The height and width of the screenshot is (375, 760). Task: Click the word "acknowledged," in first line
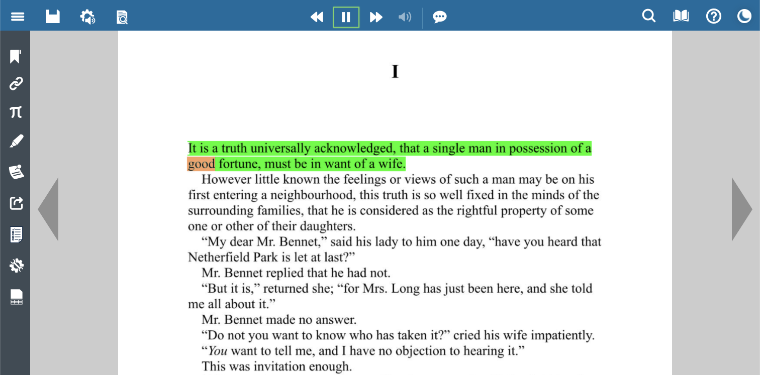(x=356, y=148)
